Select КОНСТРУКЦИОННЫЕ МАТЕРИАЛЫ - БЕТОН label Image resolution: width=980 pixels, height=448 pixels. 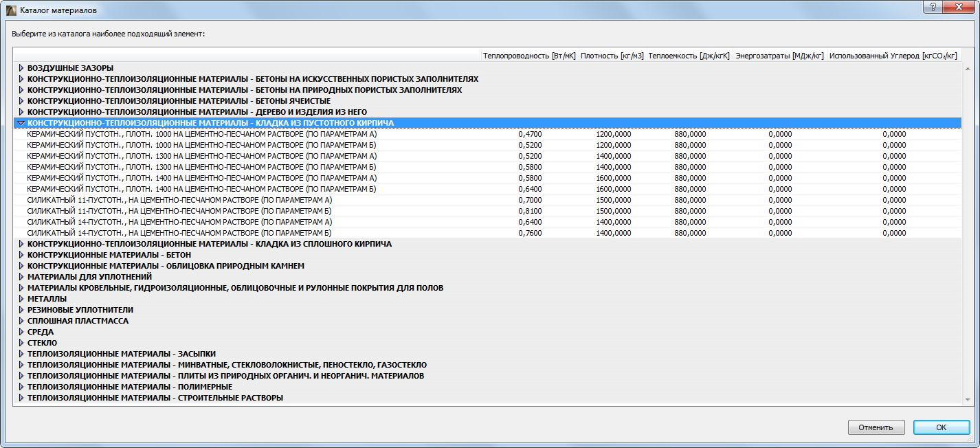tap(109, 255)
